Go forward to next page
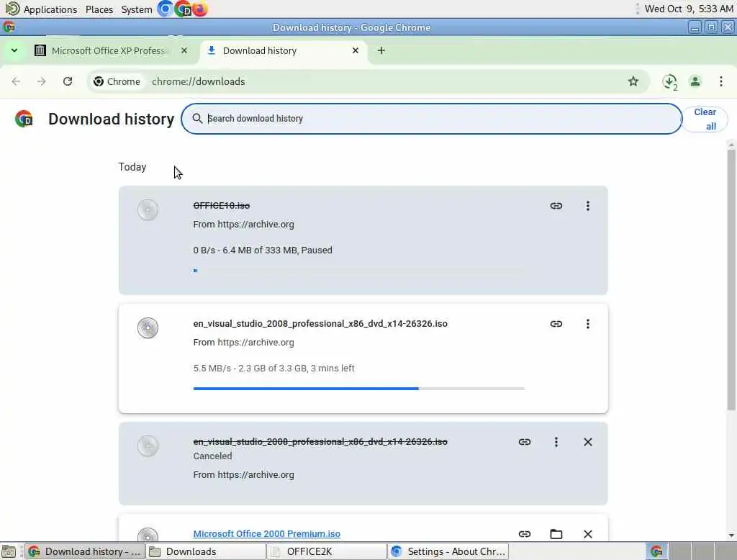Screen dimensions: 737x560 coord(41,81)
